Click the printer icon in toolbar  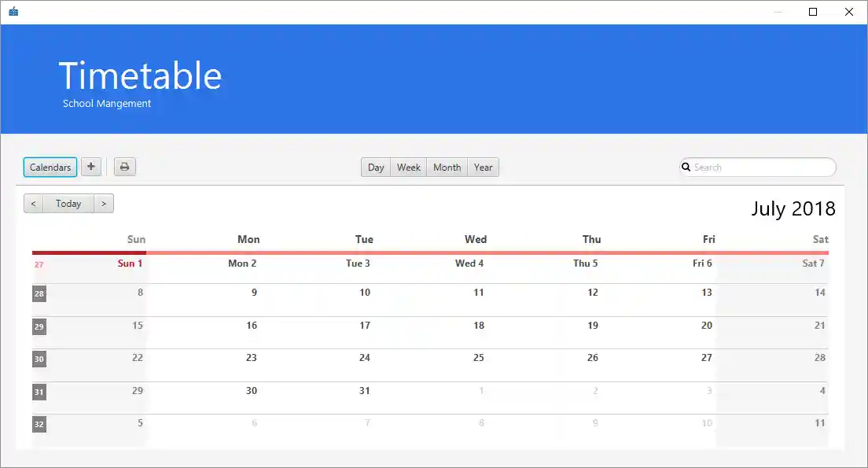[x=124, y=167]
